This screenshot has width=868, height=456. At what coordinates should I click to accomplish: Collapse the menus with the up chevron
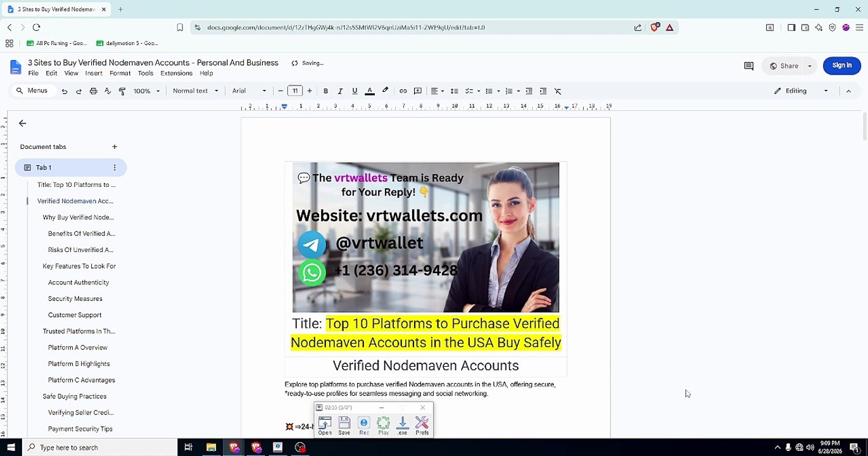pyautogui.click(x=848, y=91)
